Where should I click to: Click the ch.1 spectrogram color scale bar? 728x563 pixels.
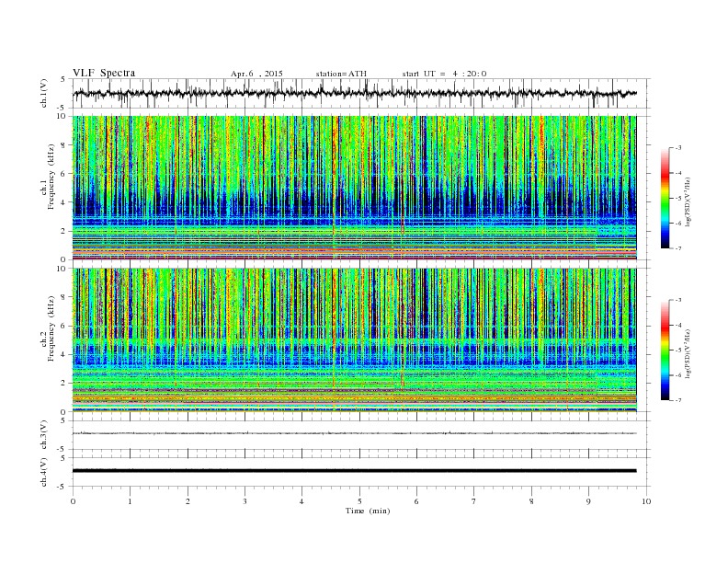(665, 199)
